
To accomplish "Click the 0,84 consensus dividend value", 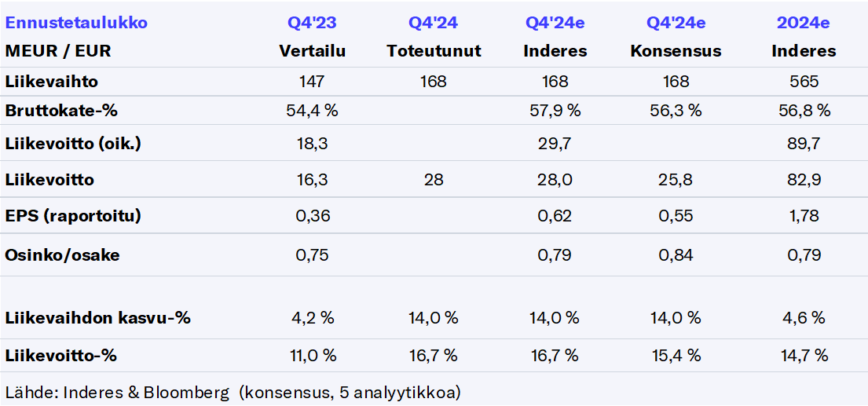I will click(676, 254).
